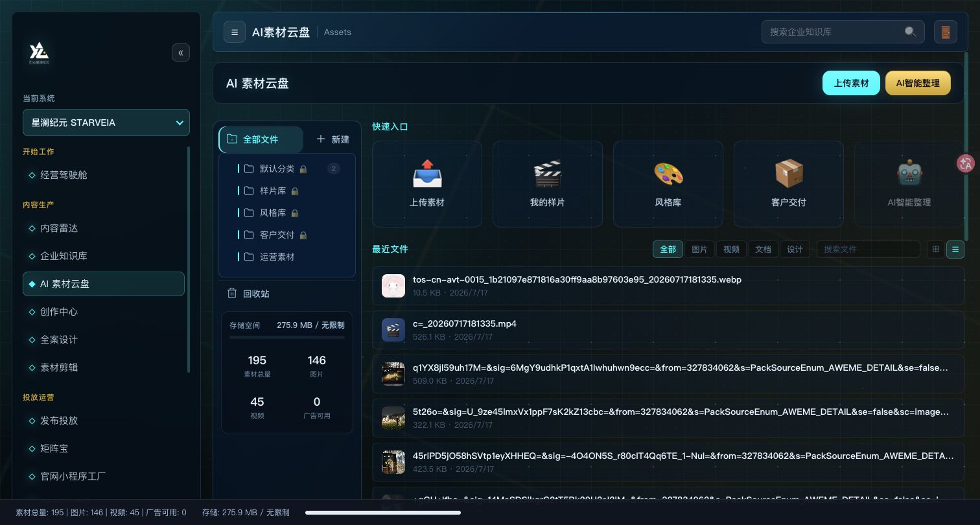980x525 pixels.
Task: Open the 风格库 palette card
Action: (x=668, y=184)
